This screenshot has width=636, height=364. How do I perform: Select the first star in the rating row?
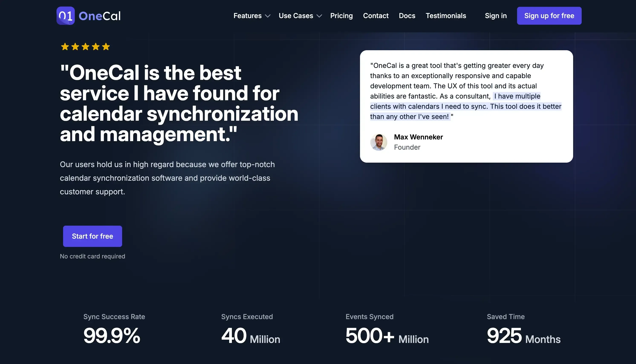65,46
